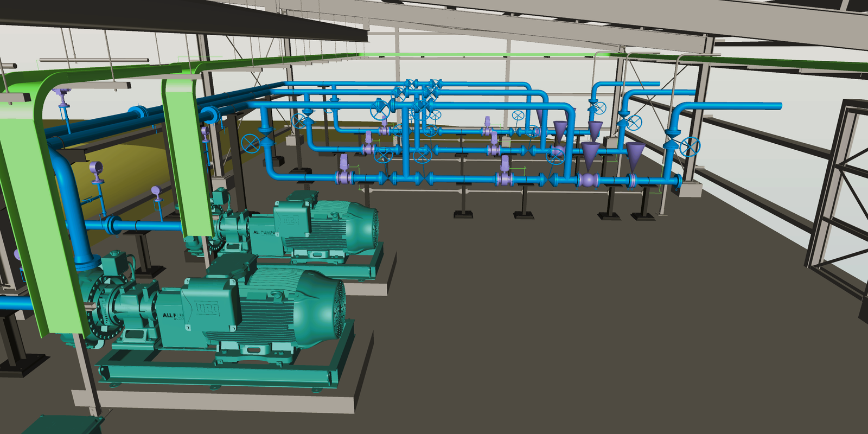Select the second green cable tray drop

point(187,157)
